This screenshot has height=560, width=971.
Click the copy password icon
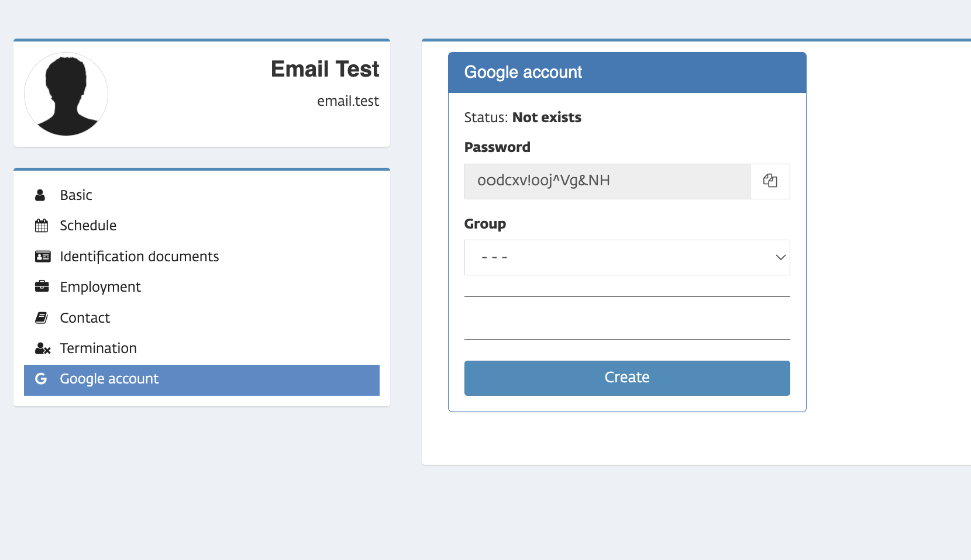(x=770, y=181)
